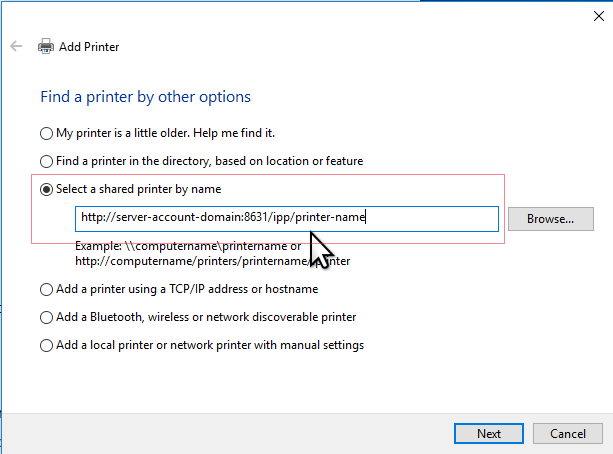Click the 'Add Printer' title text
This screenshot has height=454, width=613.
(91, 47)
